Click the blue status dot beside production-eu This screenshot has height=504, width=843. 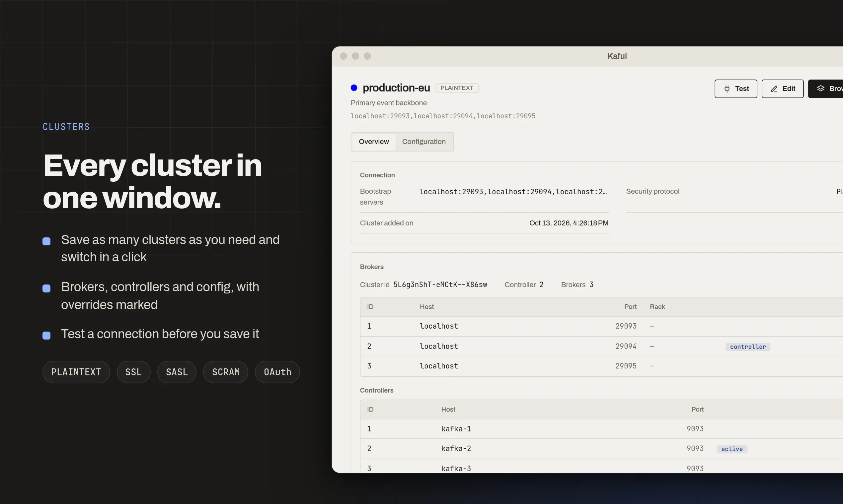354,88
